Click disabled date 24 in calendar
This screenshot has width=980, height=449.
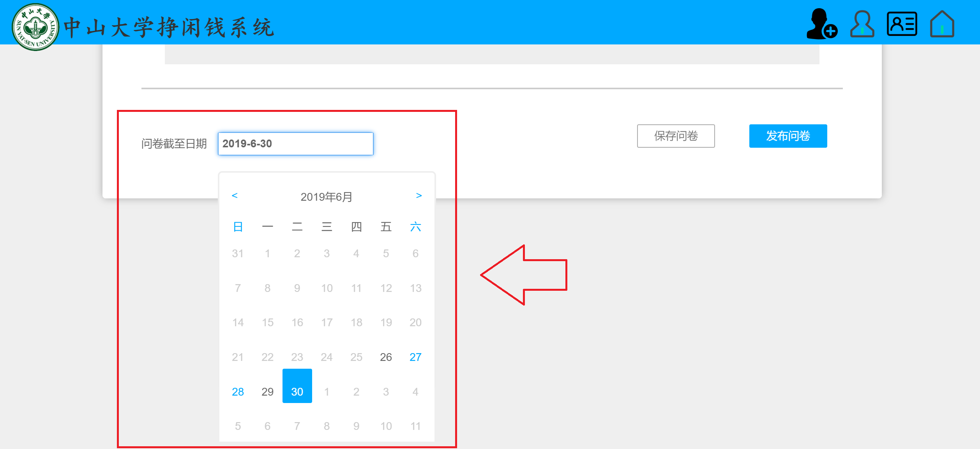pyautogui.click(x=327, y=357)
